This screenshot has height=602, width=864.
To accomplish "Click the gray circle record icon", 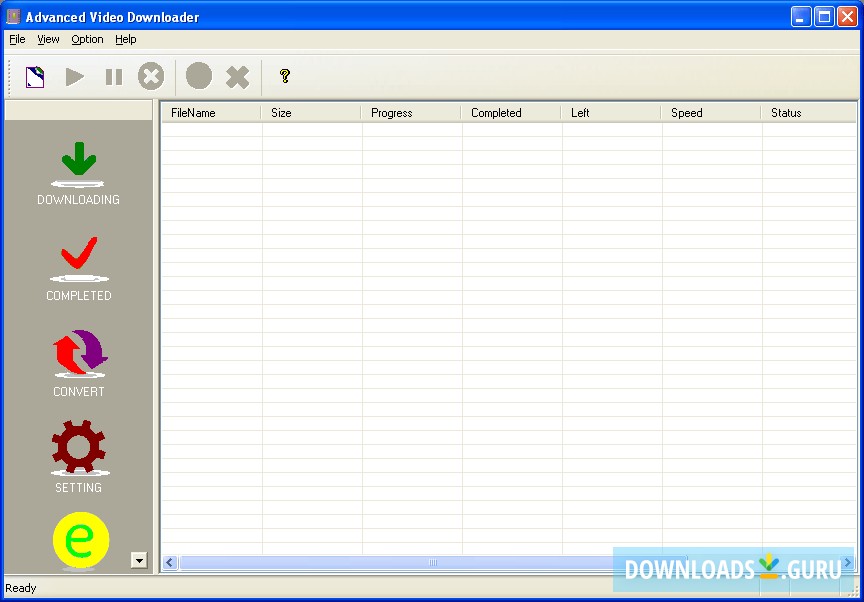I will coord(199,76).
